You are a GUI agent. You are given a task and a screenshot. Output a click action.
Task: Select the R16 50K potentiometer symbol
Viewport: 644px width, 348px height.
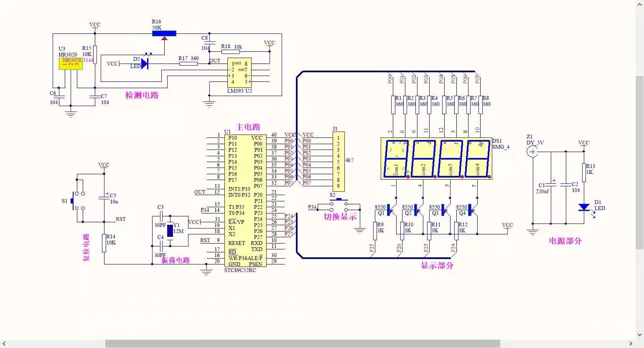click(x=164, y=33)
